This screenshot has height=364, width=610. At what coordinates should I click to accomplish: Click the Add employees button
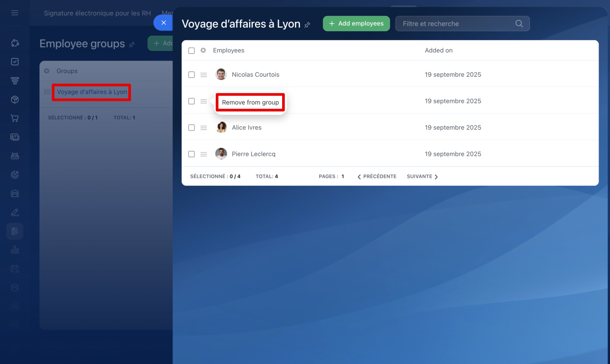[356, 23]
